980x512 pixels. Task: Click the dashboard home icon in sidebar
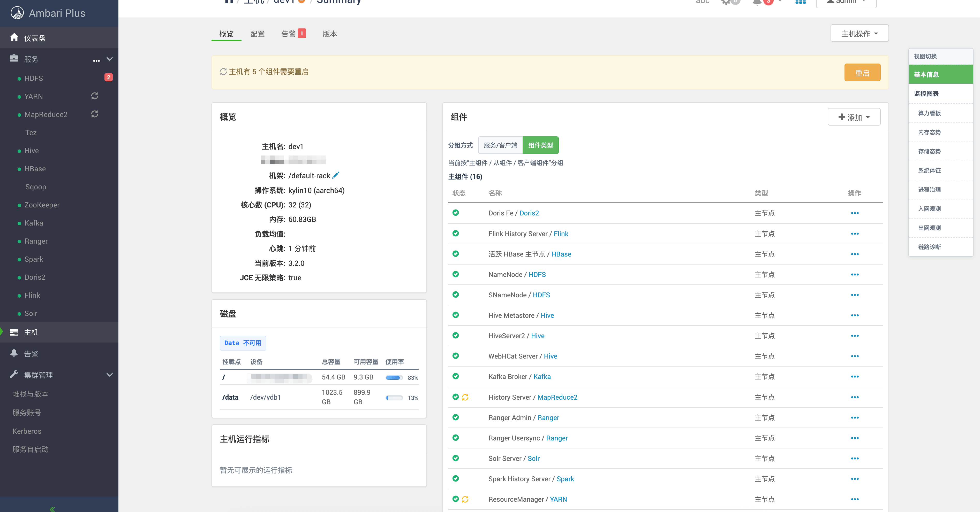point(14,38)
